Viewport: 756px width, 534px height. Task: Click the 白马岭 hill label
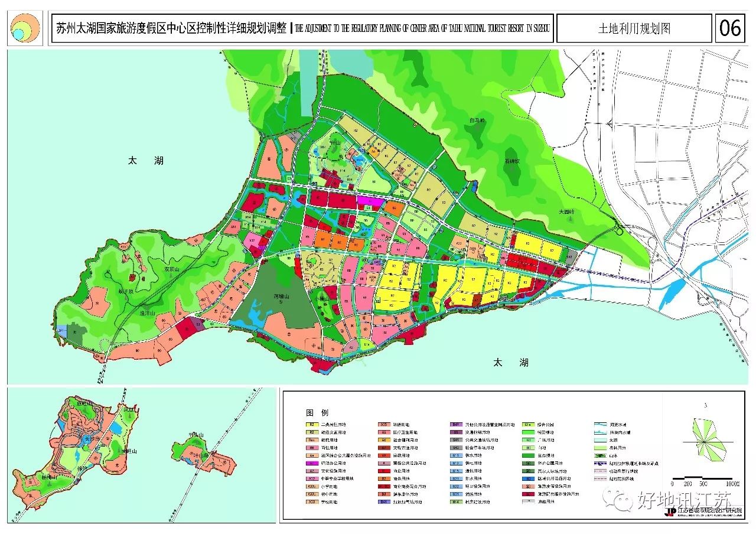tap(477, 120)
